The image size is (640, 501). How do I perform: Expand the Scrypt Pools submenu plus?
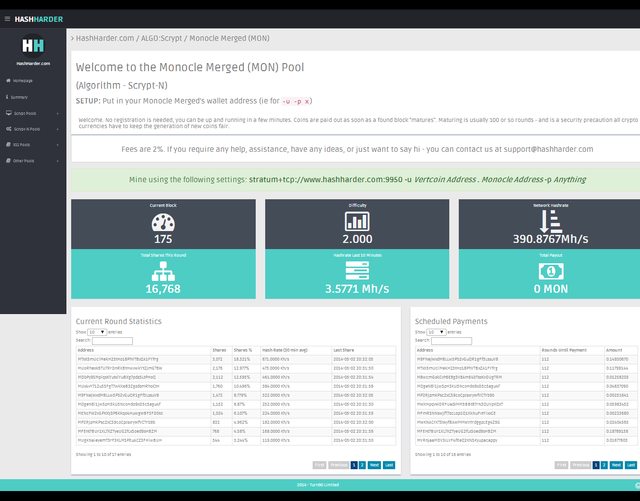tap(58, 114)
